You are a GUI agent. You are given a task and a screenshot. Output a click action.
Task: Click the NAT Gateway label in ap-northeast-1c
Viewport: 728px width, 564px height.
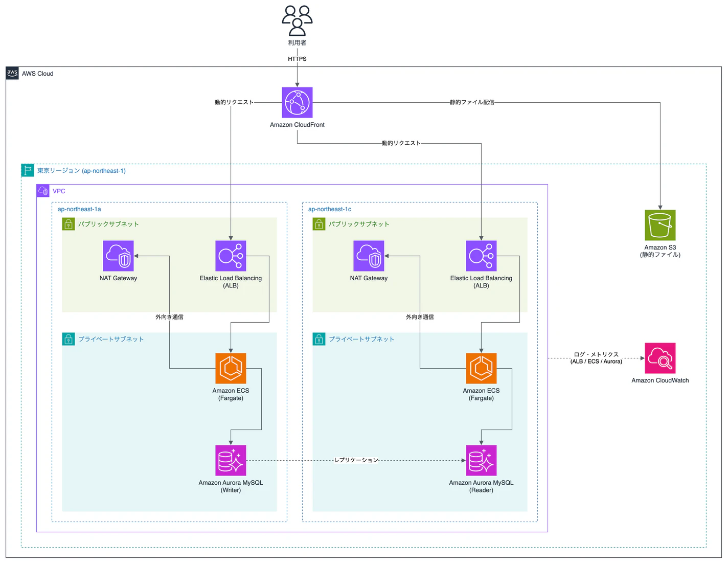(x=369, y=278)
